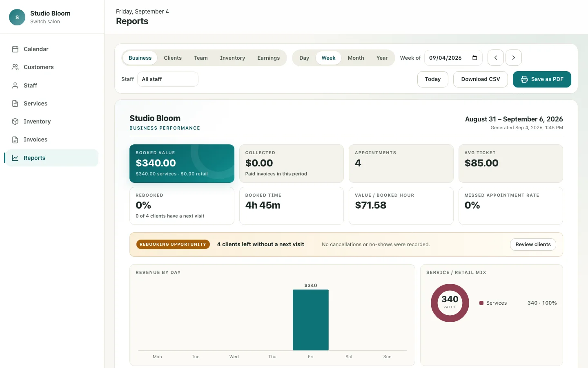The image size is (588, 368).
Task: Open the Earnings report tab
Action: click(269, 58)
